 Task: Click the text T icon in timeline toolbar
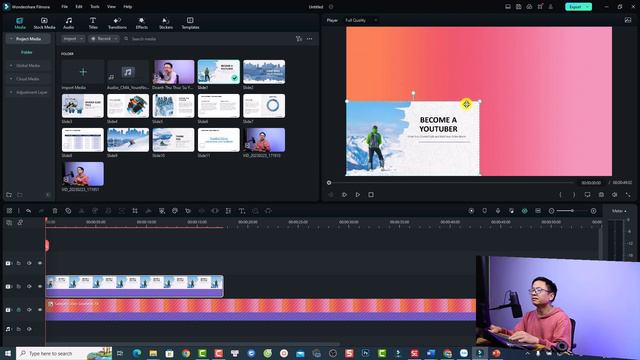point(242,211)
